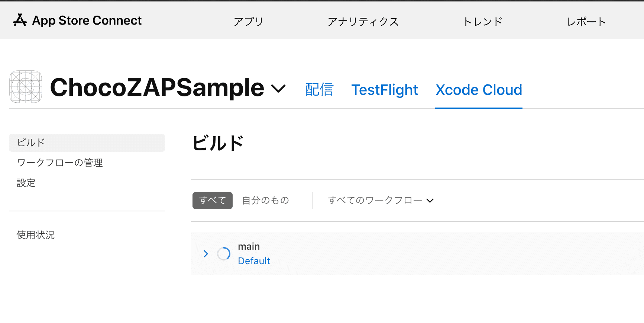Select the すべて filter toggle
The image size is (644, 323).
[212, 201]
